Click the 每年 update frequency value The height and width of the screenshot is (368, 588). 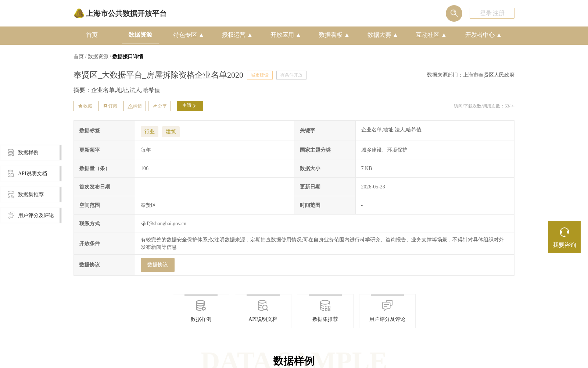[x=146, y=150]
